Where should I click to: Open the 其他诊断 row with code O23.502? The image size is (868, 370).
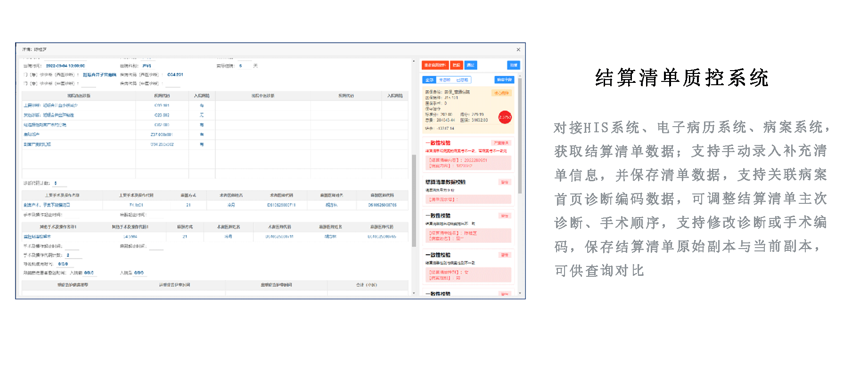(215, 115)
